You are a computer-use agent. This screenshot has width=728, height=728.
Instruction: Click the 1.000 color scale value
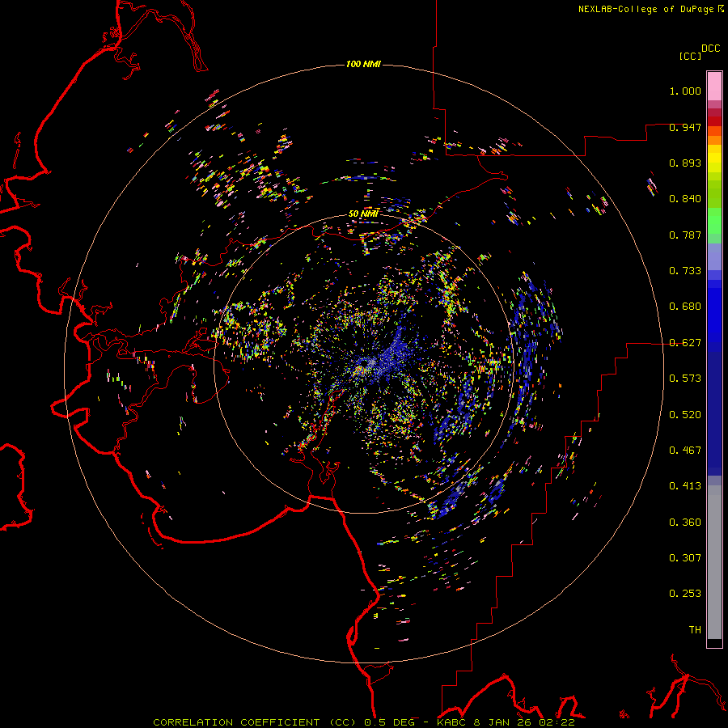(685, 91)
